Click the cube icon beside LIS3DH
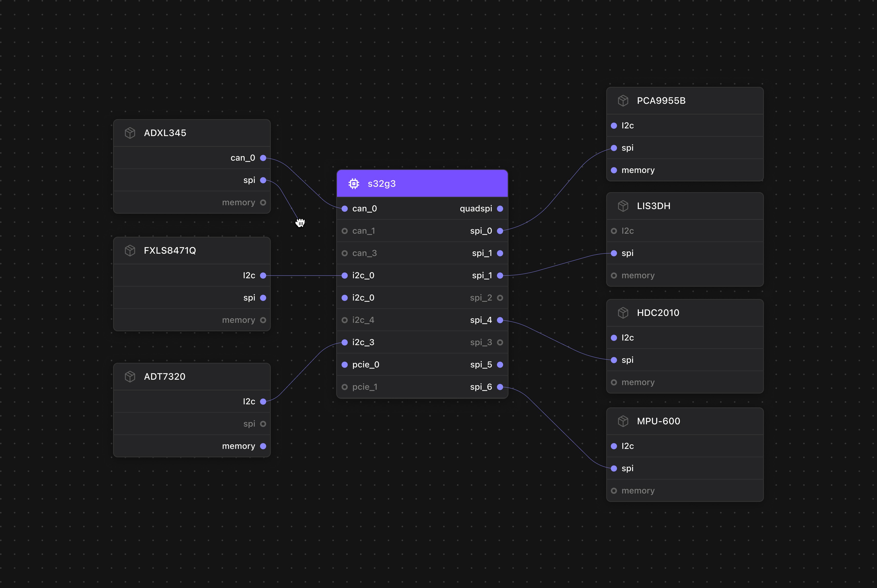Screen dimensions: 877x588 click(623, 206)
